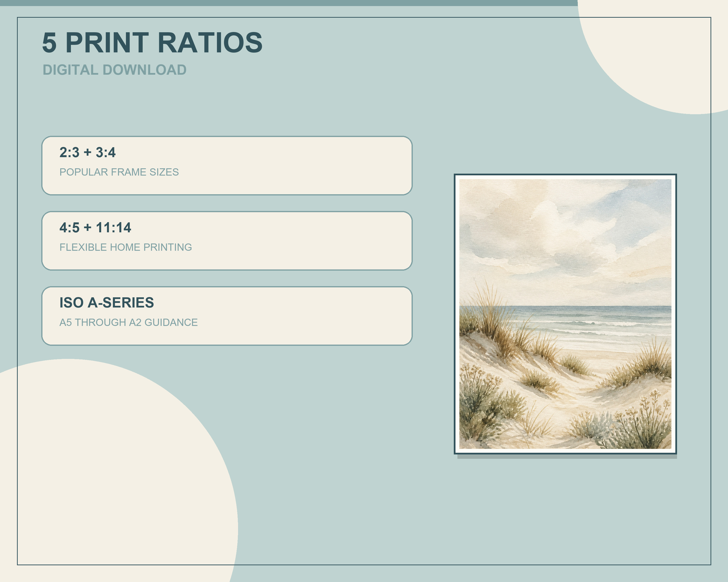Click the "DIGITAL DOWNLOAD" subtitle
The height and width of the screenshot is (582, 728).
pyautogui.click(x=115, y=70)
